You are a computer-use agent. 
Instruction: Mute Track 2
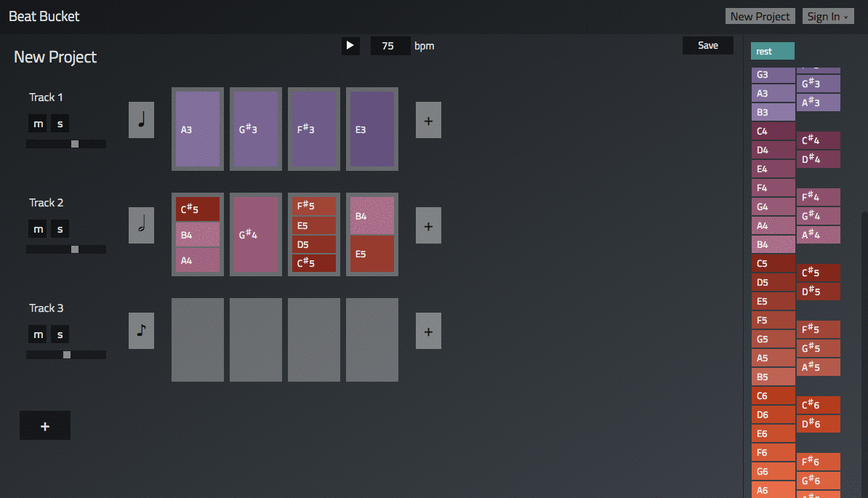click(x=38, y=228)
